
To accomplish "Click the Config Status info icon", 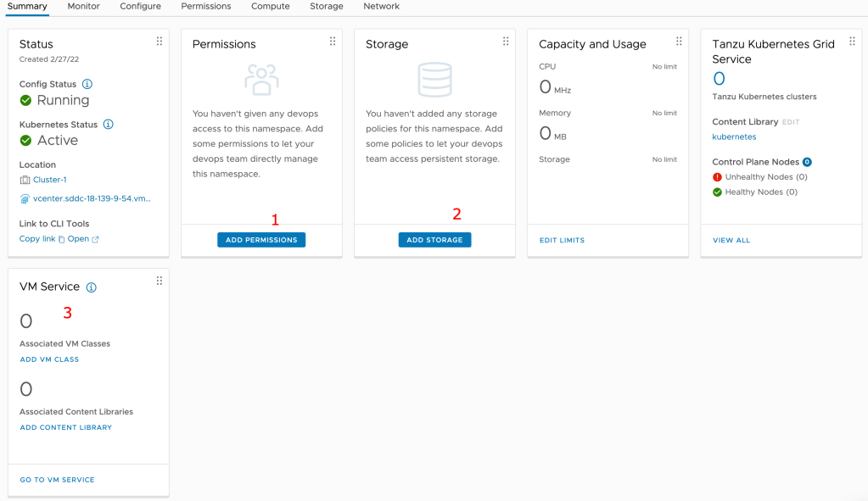I will (x=87, y=85).
